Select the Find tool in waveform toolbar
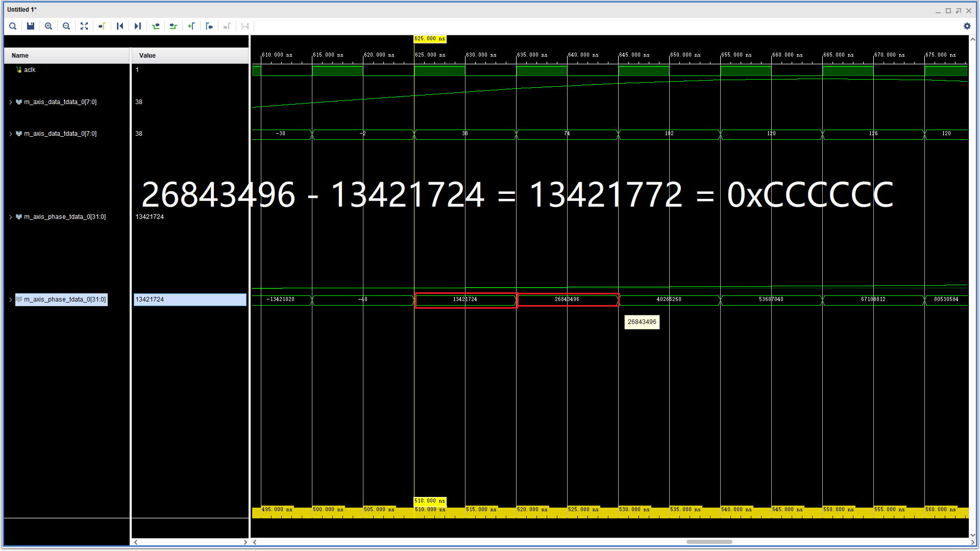The width and height of the screenshot is (980, 551). pyautogui.click(x=12, y=26)
